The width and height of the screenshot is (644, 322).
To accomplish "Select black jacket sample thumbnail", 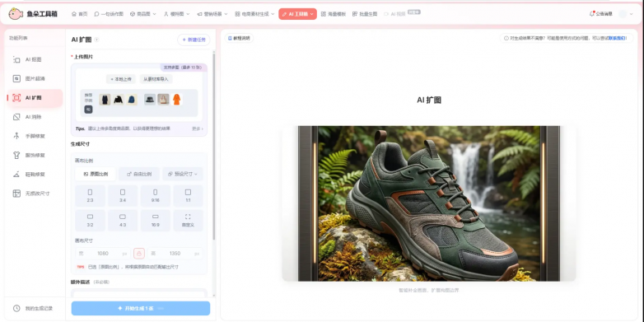I will pyautogui.click(x=119, y=100).
